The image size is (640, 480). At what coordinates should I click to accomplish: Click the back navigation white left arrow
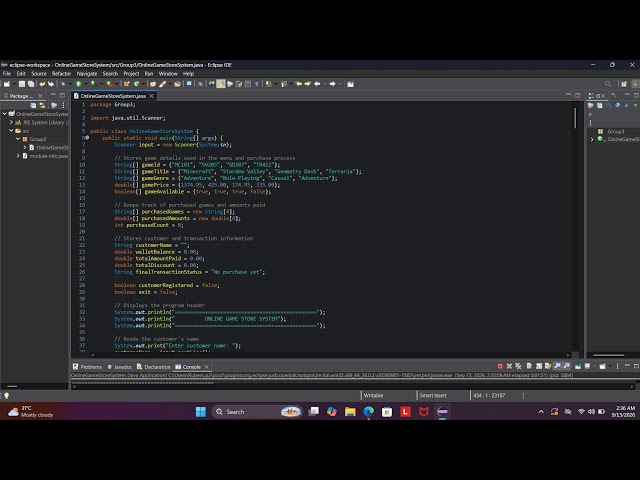(x=317, y=84)
